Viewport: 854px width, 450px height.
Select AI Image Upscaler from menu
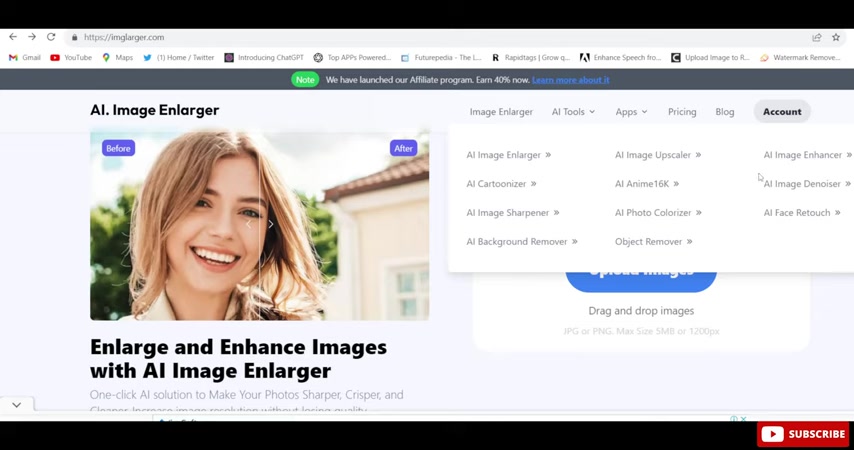point(658,155)
